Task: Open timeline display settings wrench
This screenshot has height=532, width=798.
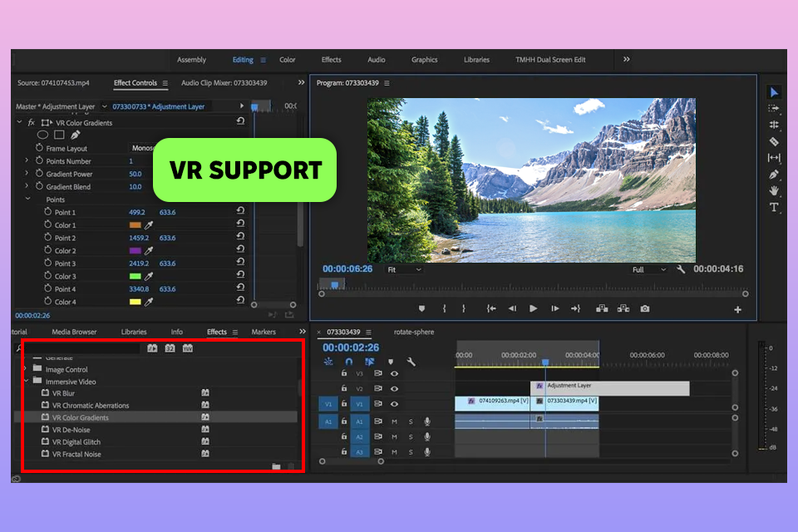Action: tap(411, 362)
